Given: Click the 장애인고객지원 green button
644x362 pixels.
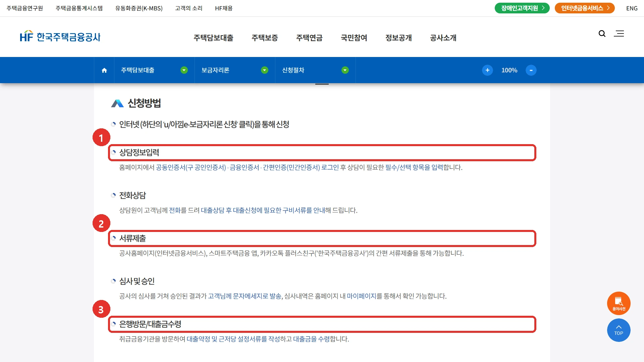Looking at the screenshot, I should [522, 8].
